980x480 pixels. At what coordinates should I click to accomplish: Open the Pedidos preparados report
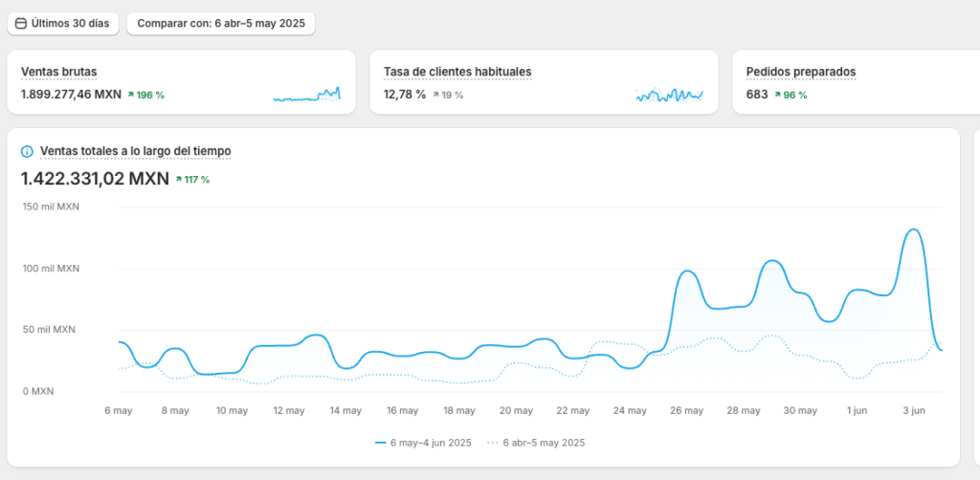pos(800,72)
